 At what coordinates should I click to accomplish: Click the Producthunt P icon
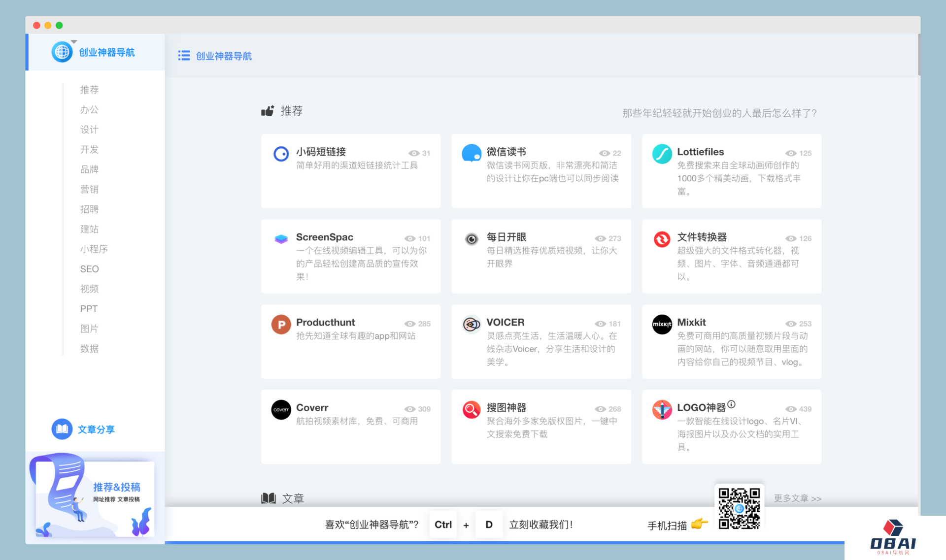point(281,324)
